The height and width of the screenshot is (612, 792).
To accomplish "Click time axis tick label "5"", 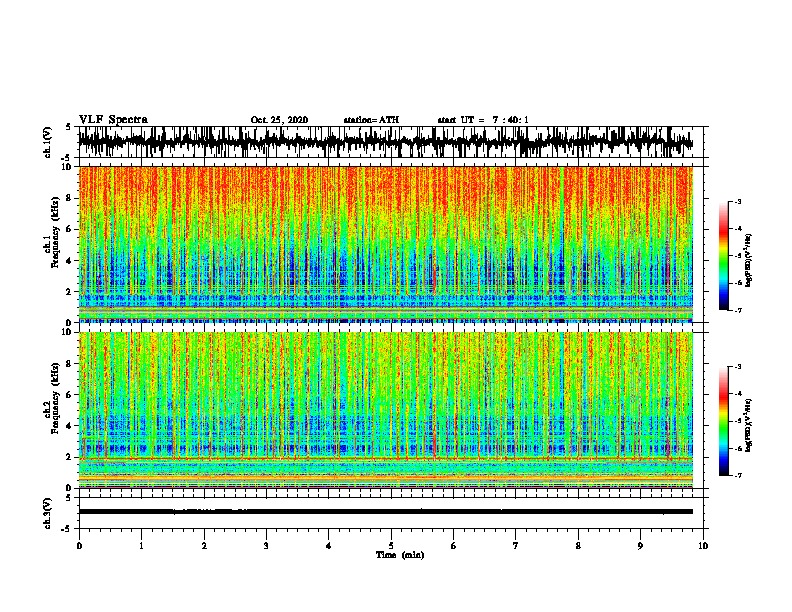I will click(391, 546).
